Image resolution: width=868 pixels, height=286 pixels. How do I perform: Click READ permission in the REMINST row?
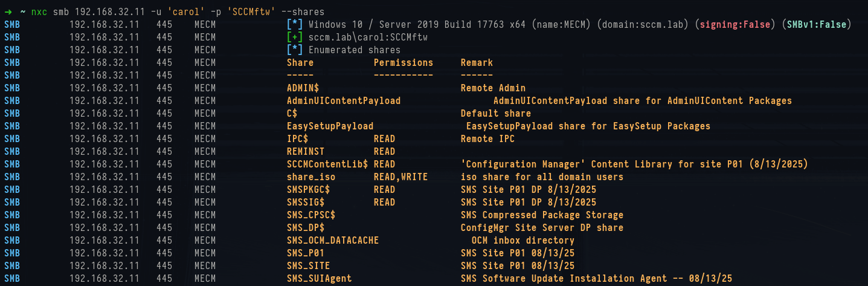[x=385, y=152]
